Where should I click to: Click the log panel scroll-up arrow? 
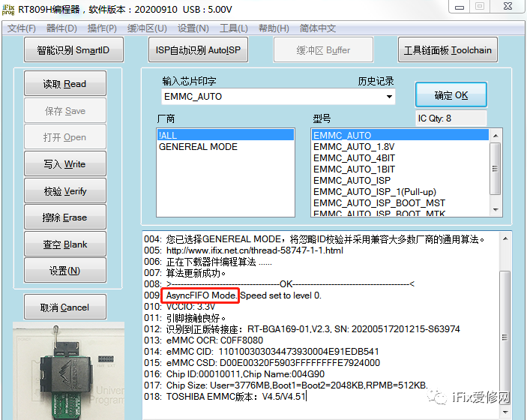[x=505, y=238]
